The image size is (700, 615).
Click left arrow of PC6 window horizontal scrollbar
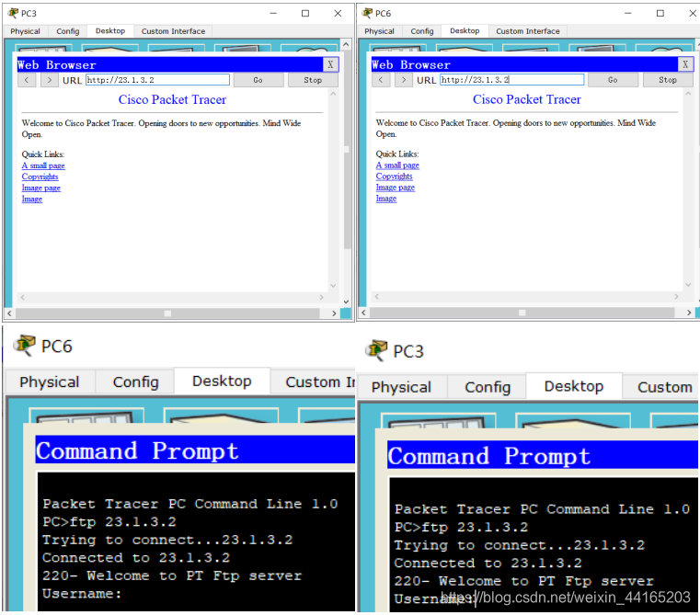pos(363,313)
